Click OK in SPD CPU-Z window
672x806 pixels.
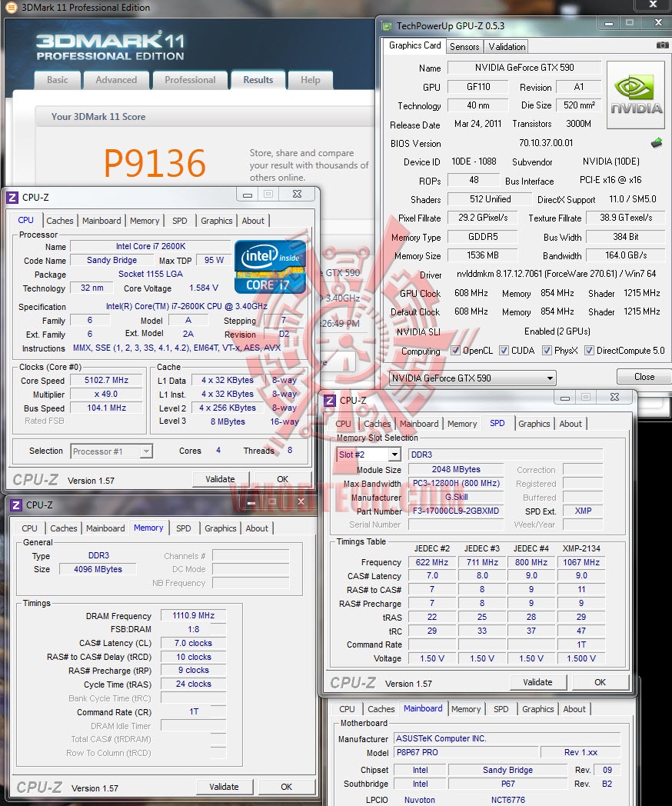click(600, 682)
